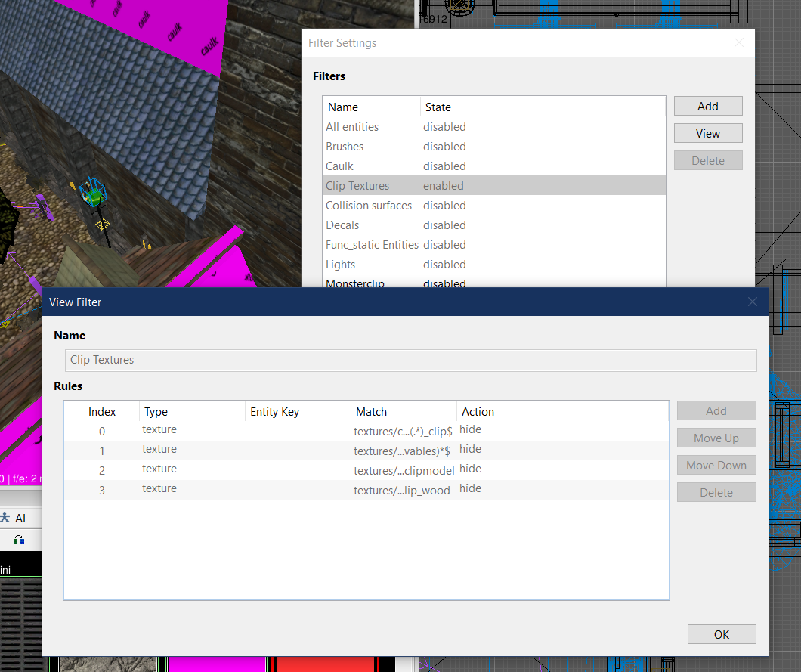This screenshot has width=801, height=672.
Task: Click the Add button in Filter Settings
Action: [x=707, y=106]
